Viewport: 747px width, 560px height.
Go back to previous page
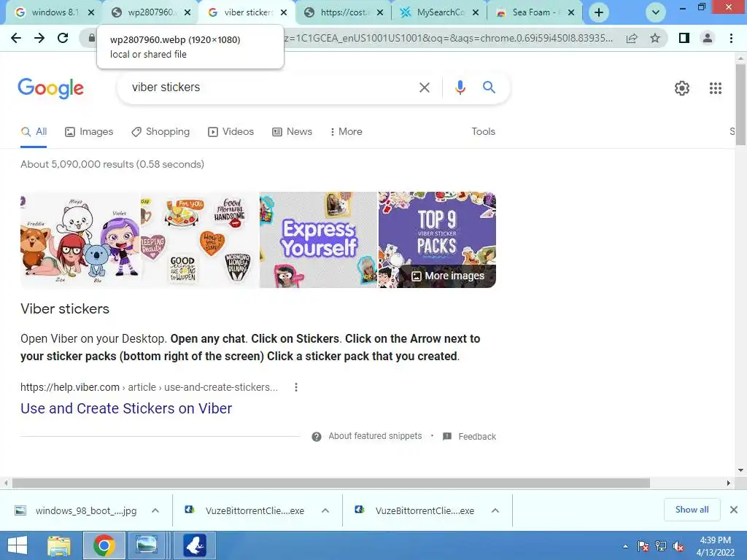tap(16, 38)
